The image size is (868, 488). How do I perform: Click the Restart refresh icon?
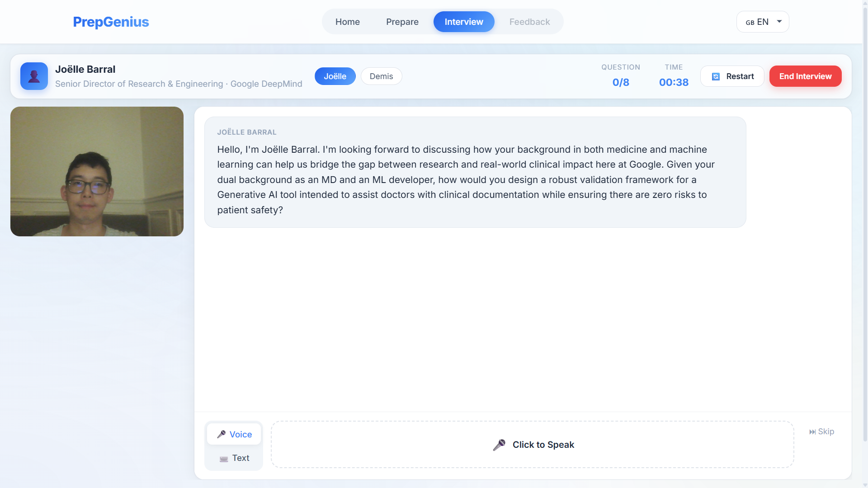click(x=716, y=76)
